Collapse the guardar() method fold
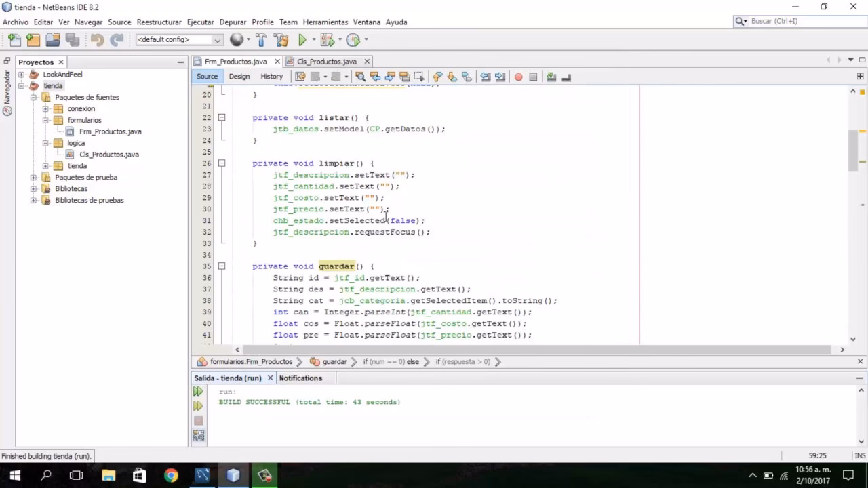This screenshot has width=868, height=488. tap(221, 266)
